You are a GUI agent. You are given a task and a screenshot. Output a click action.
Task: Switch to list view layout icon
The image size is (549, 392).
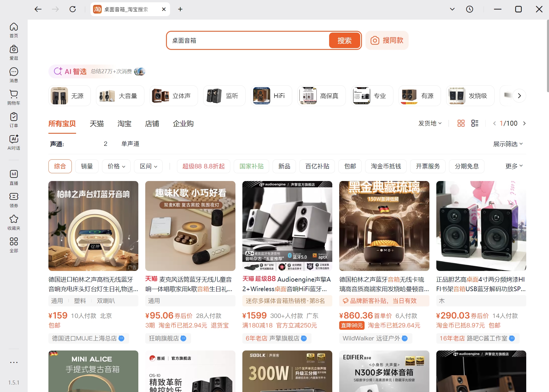475,123
